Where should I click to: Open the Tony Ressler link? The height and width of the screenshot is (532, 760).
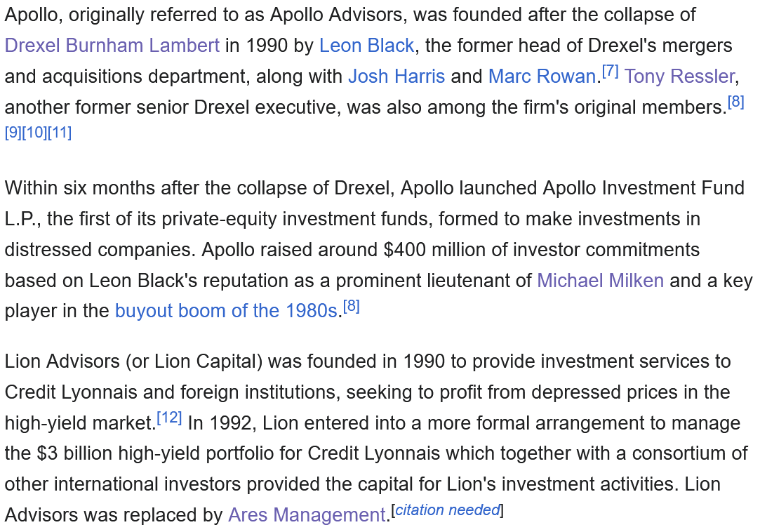[x=679, y=77]
